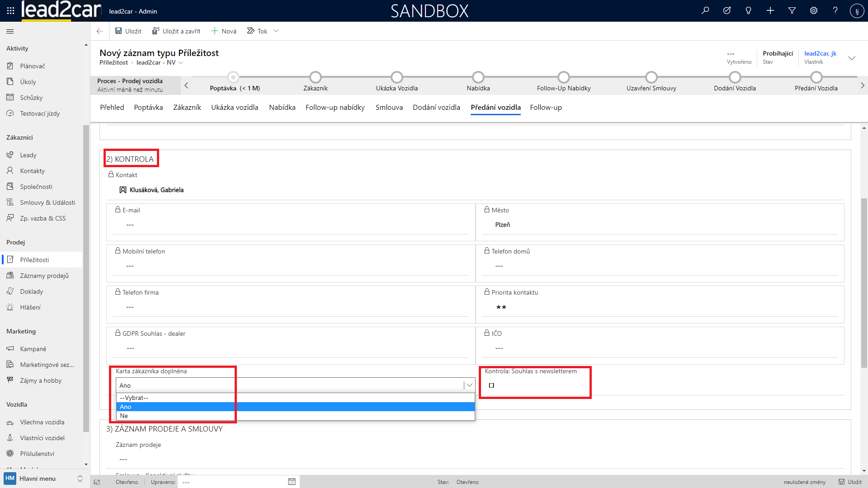Toggle the Kontrola: Souhlas s newsletterem checkbox
The width and height of the screenshot is (868, 488).
(491, 385)
